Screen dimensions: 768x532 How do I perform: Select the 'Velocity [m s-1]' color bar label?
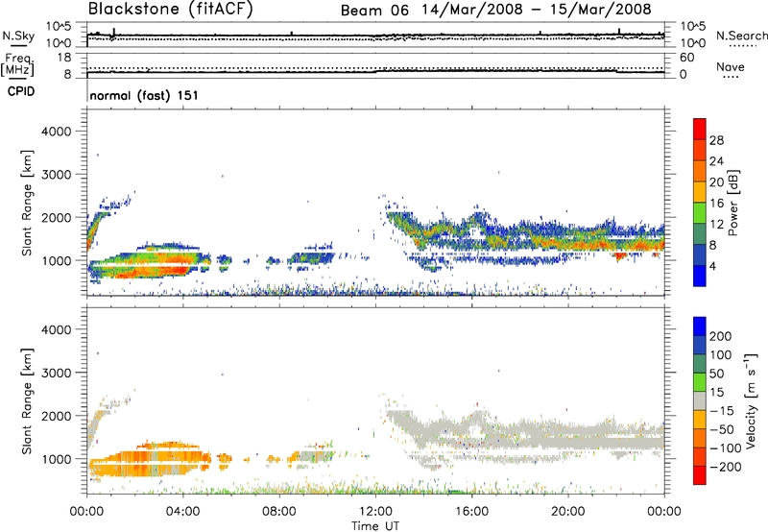750,400
